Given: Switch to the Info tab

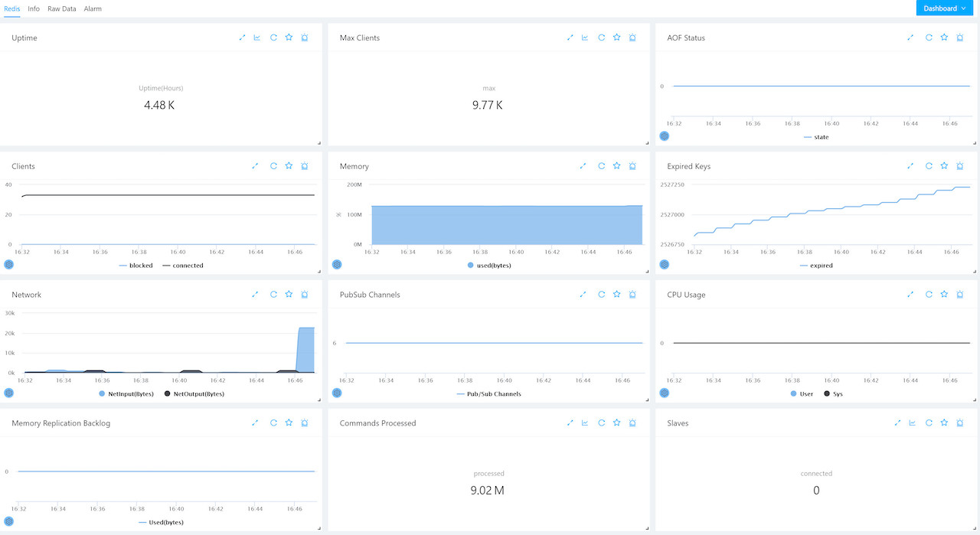Looking at the screenshot, I should point(33,8).
